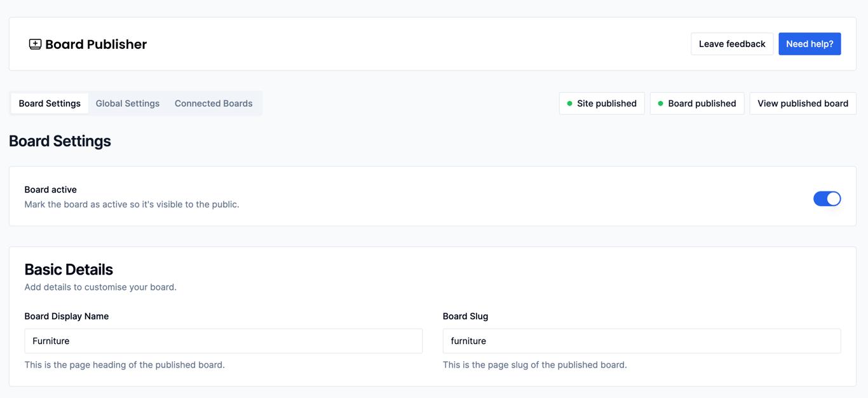
Task: Switch to the Board Settings tab
Action: 50,104
